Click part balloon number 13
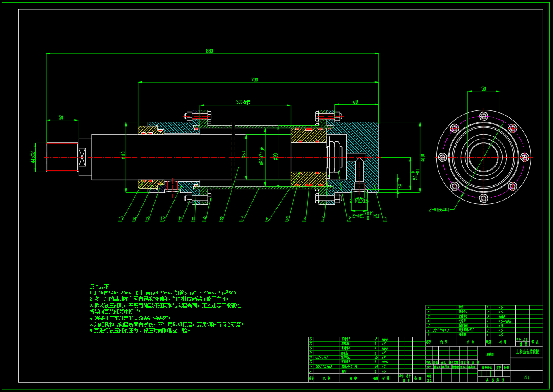The image size is (553, 392). [x=147, y=219]
